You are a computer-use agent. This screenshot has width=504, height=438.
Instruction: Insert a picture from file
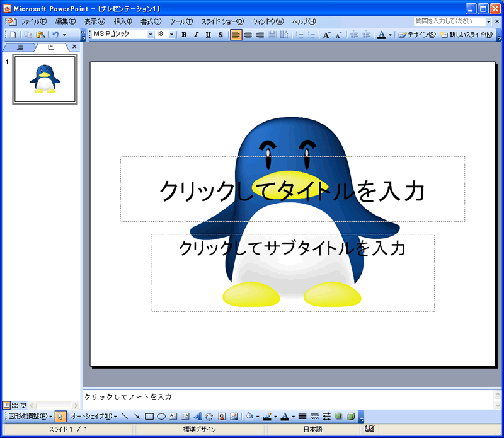click(x=234, y=417)
